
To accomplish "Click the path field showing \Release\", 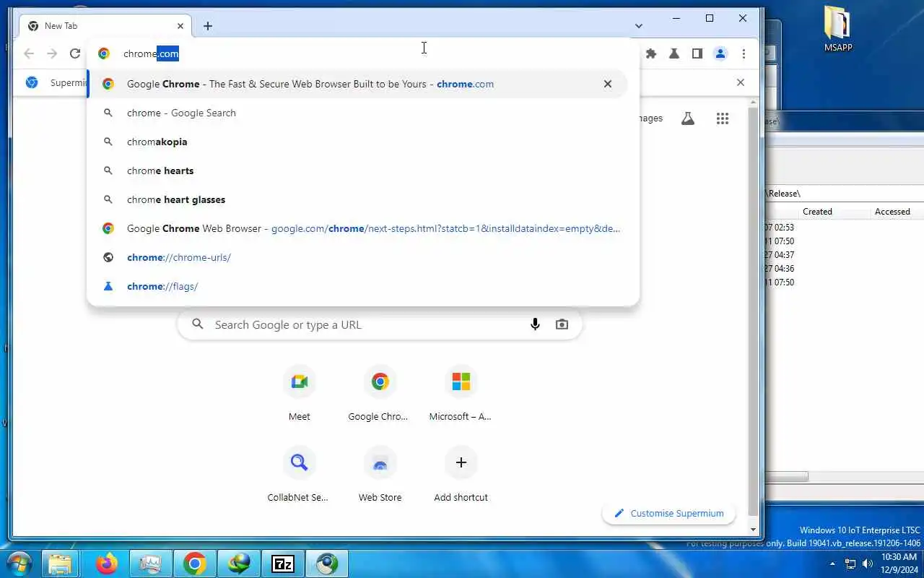I will coord(845,193).
